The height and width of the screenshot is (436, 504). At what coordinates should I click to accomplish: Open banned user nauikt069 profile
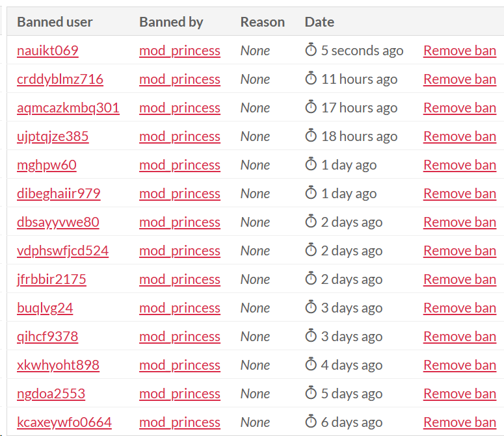pos(47,51)
